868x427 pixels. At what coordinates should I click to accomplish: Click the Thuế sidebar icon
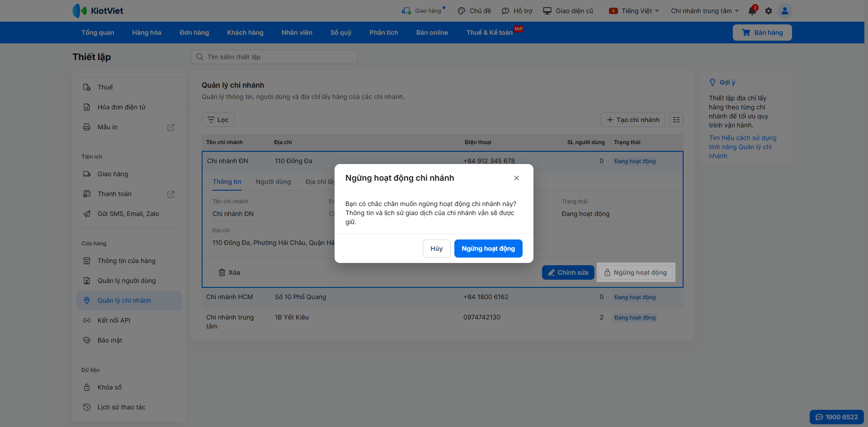tap(87, 87)
